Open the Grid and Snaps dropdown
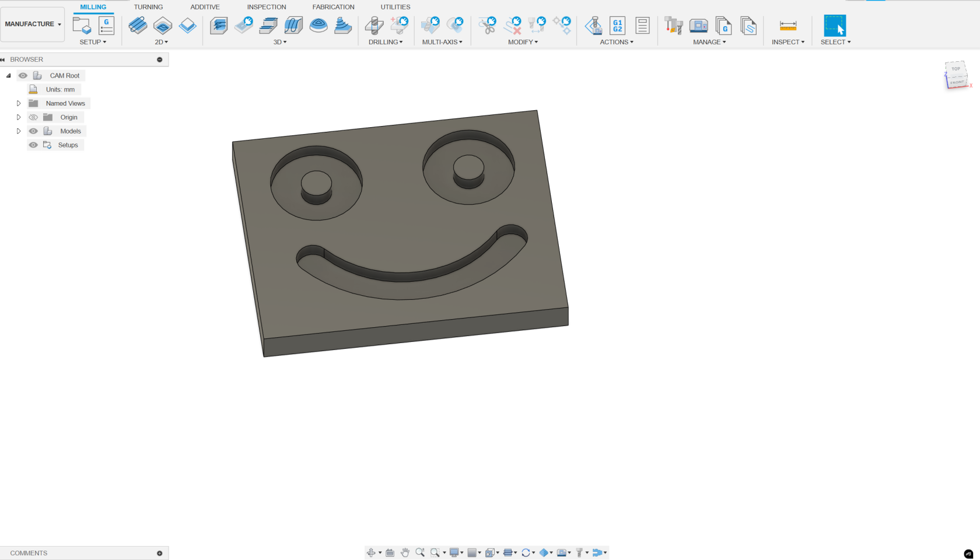The width and height of the screenshot is (980, 560). tap(474, 552)
